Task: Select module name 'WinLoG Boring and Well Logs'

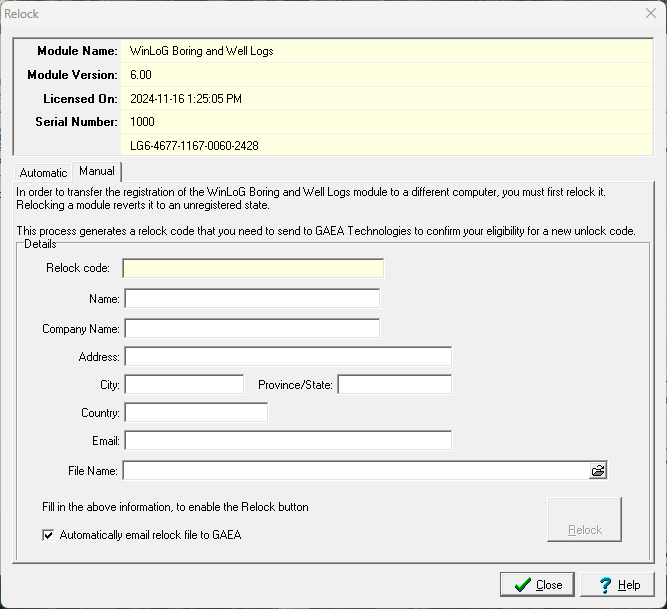Action: [202, 51]
